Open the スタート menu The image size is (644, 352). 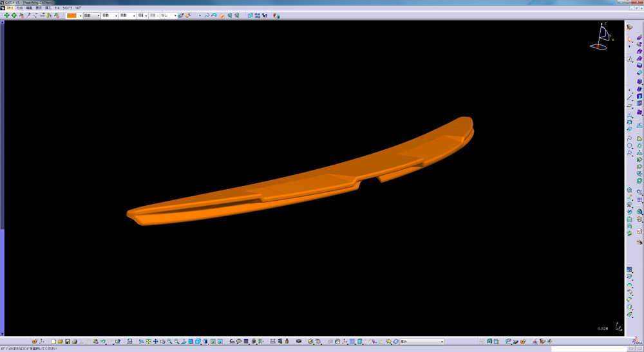click(10, 8)
